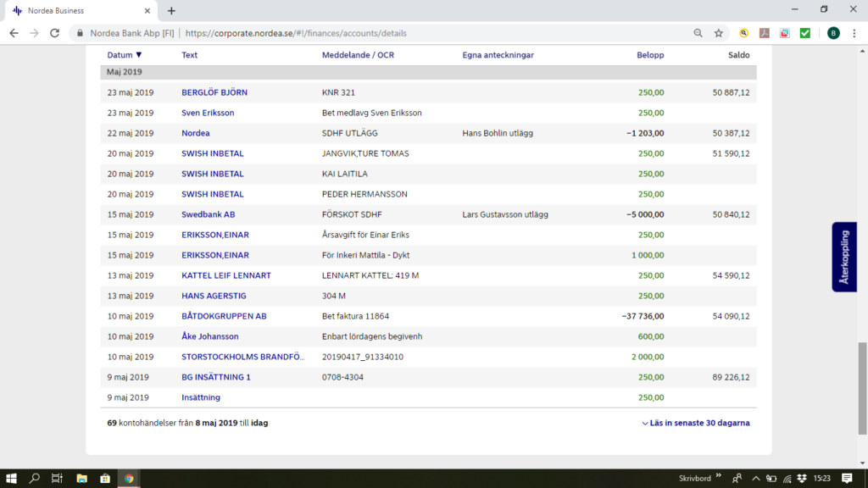Click the Text column header

point(189,55)
